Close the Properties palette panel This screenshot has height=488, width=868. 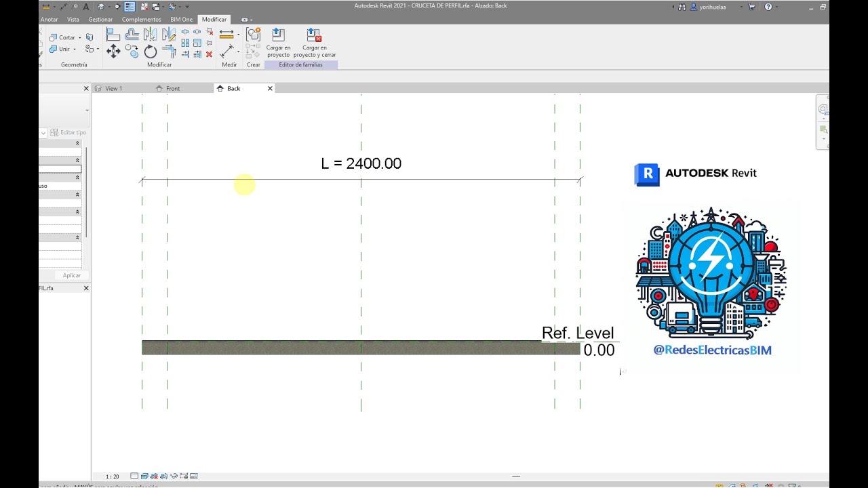pos(86,89)
